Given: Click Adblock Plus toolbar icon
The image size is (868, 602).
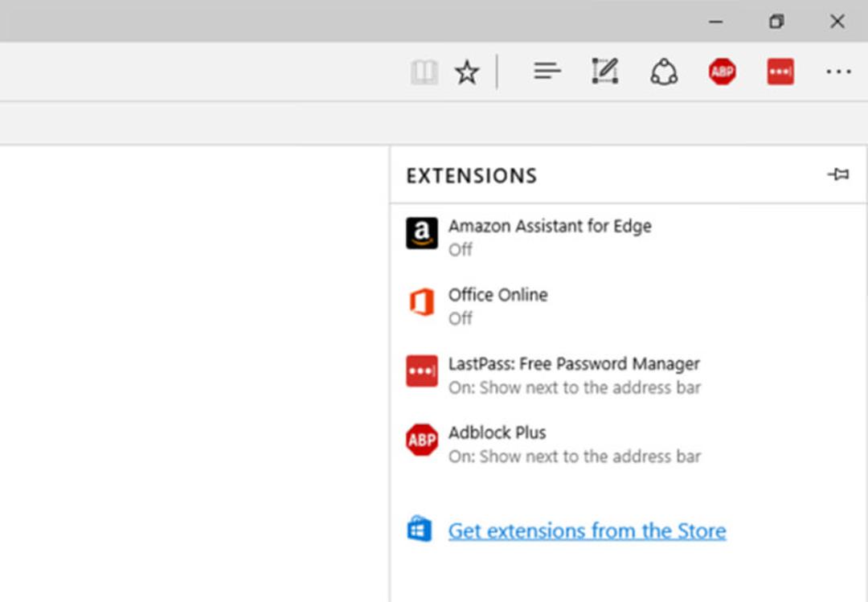Looking at the screenshot, I should [x=723, y=72].
